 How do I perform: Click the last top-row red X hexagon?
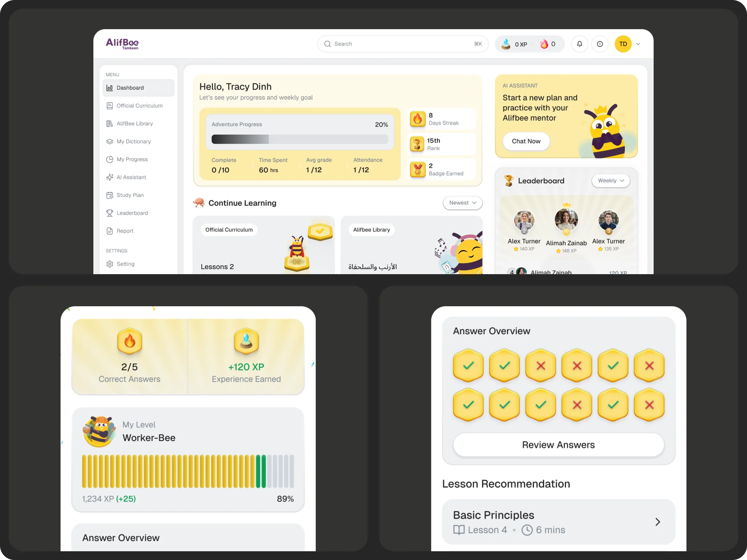coord(649,365)
